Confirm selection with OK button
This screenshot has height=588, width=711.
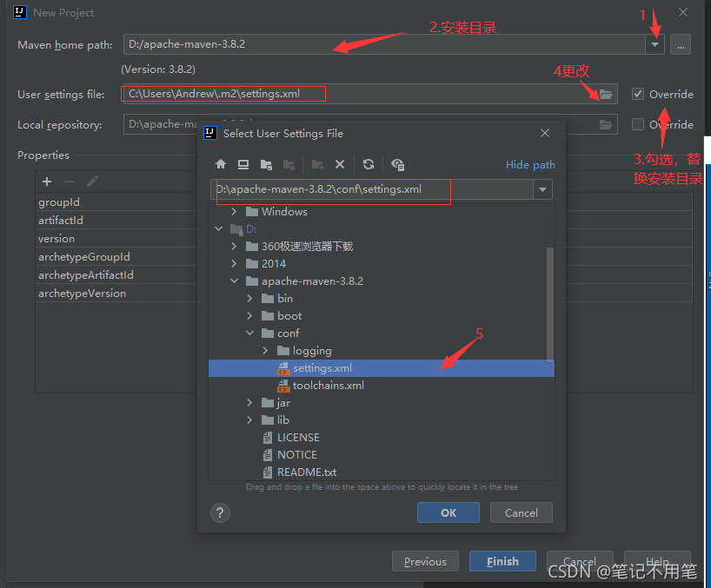click(448, 512)
